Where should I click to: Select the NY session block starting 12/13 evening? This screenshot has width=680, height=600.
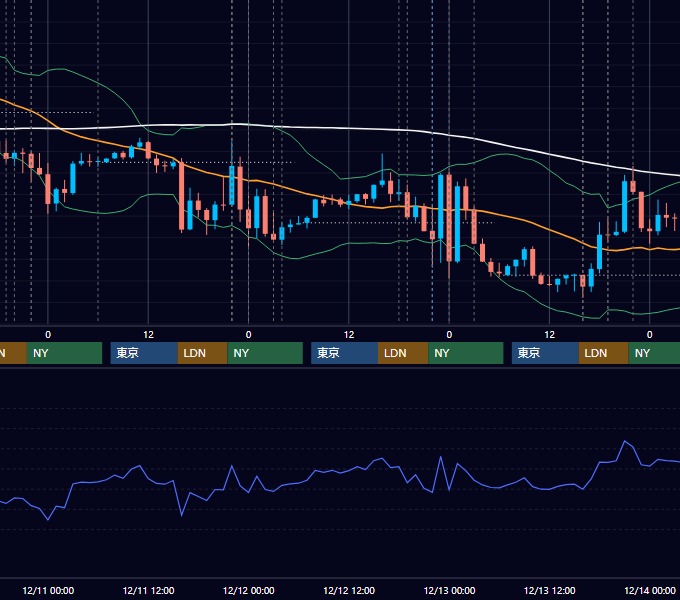tap(654, 353)
